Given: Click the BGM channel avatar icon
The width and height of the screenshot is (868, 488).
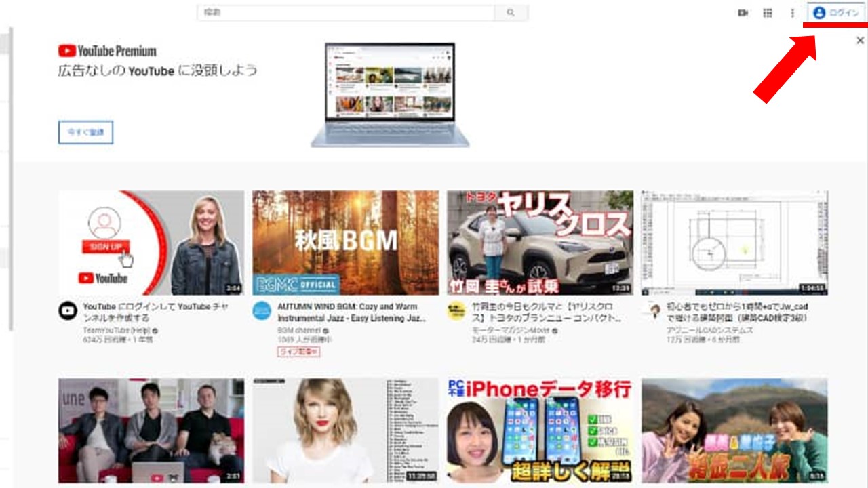Looking at the screenshot, I should click(260, 310).
